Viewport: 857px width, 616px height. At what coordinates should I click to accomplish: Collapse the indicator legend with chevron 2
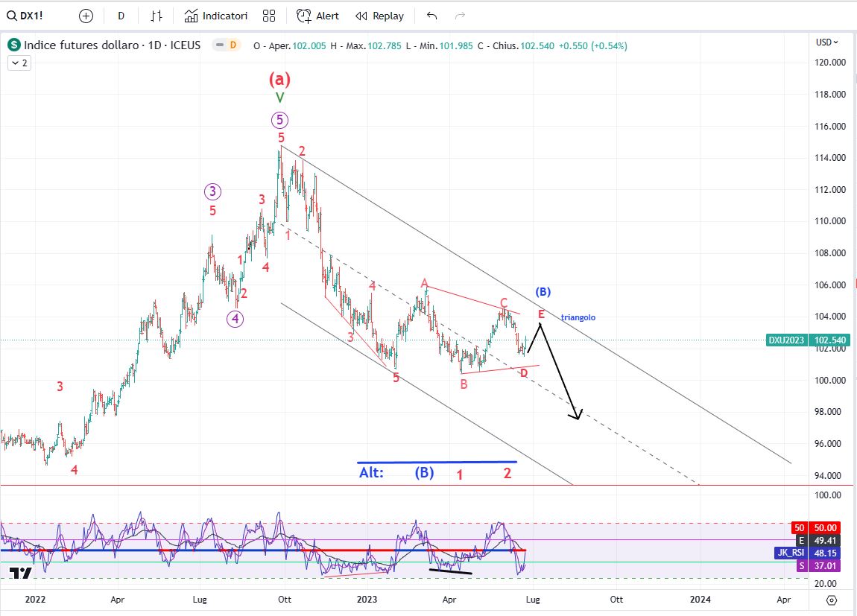19,63
